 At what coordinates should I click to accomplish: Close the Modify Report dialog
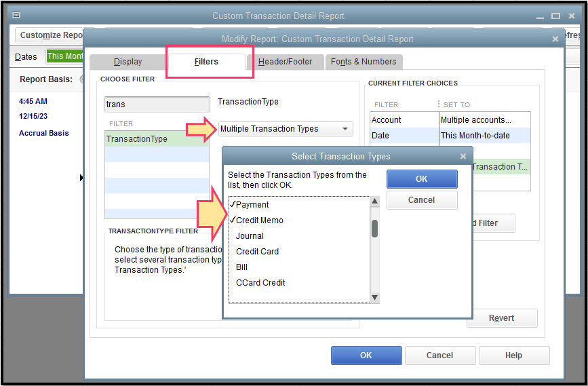(555, 39)
